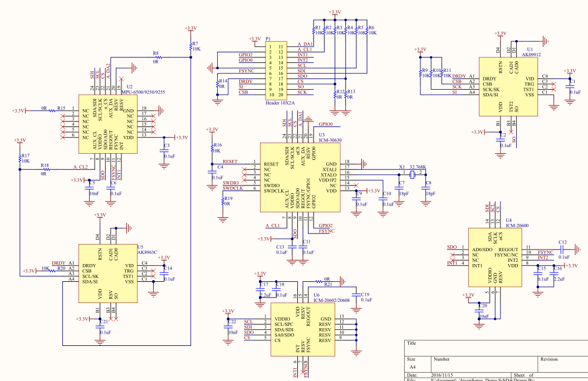
Task: Select the SWDIO net label
Action: [231, 183]
